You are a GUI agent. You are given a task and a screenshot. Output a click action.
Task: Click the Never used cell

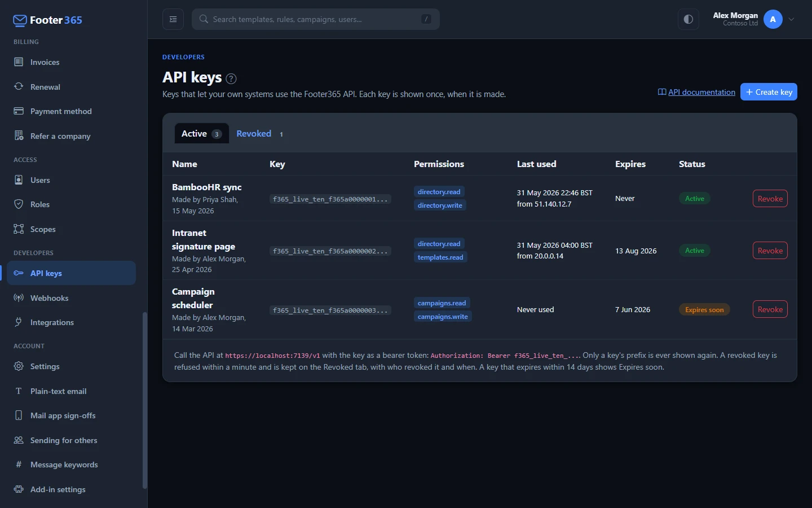coord(536,310)
